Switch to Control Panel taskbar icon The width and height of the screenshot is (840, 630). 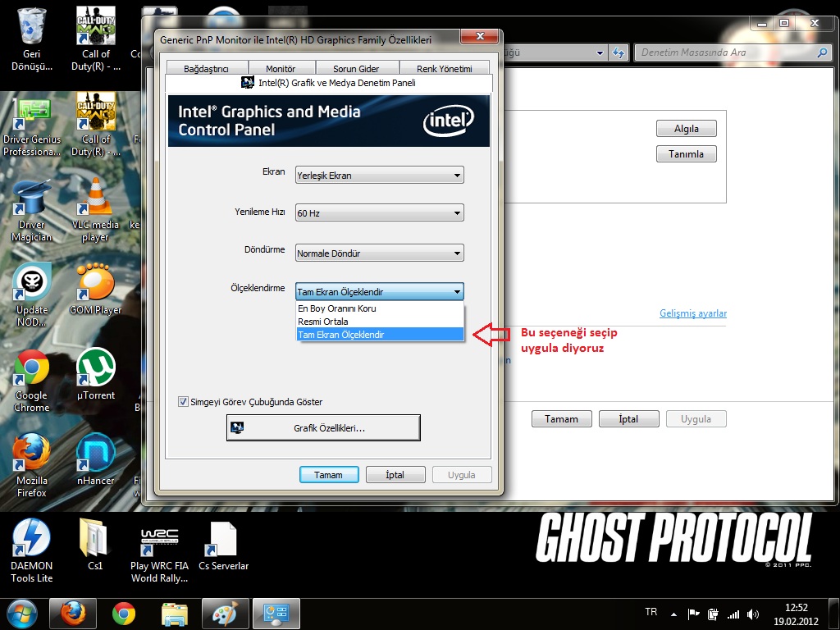click(x=276, y=614)
